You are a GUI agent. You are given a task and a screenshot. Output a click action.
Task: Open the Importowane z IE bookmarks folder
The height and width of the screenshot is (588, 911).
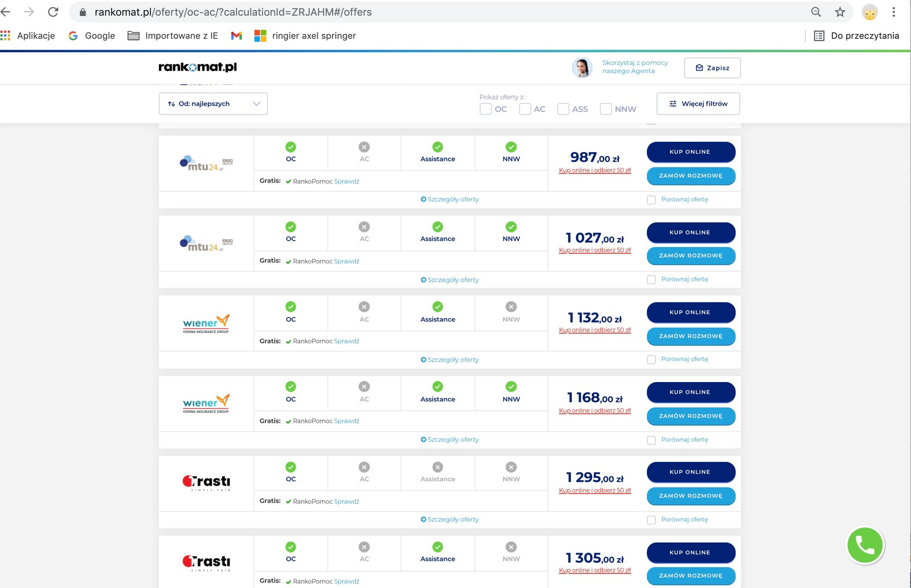[173, 36]
